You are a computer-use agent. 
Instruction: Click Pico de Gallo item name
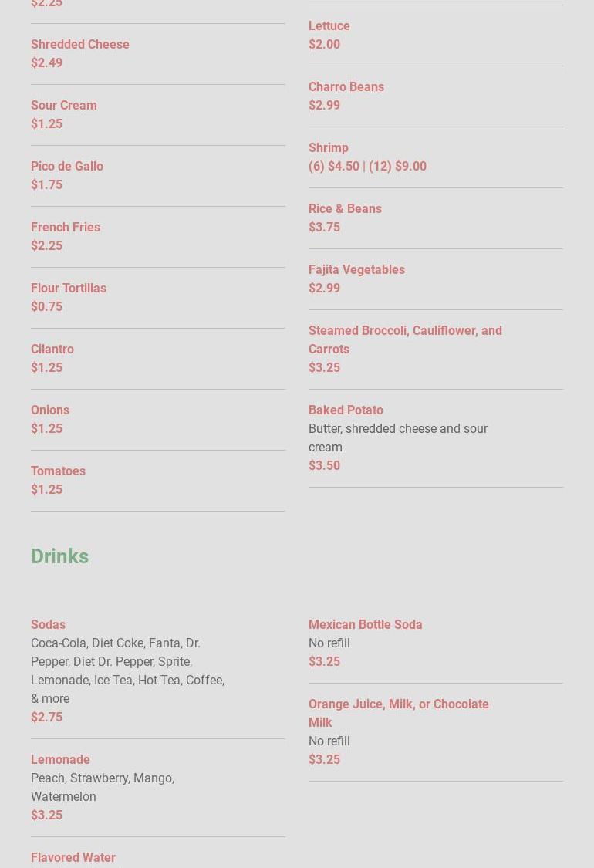click(67, 167)
